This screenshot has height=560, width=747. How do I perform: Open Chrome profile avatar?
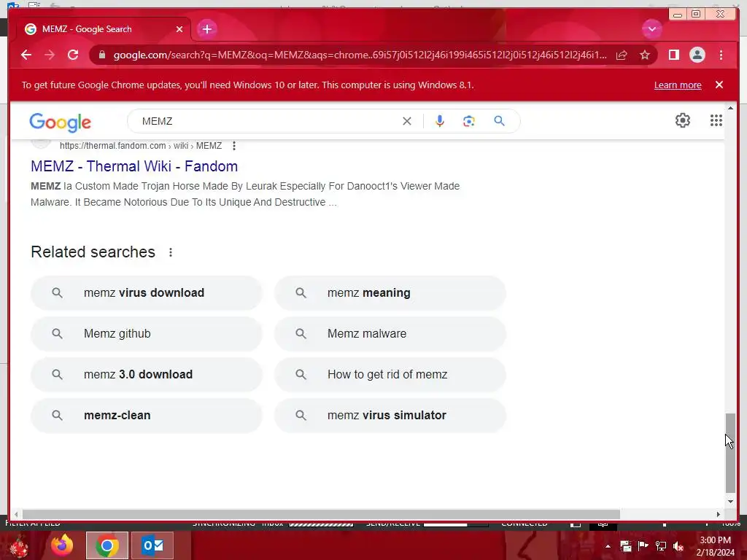pyautogui.click(x=697, y=55)
